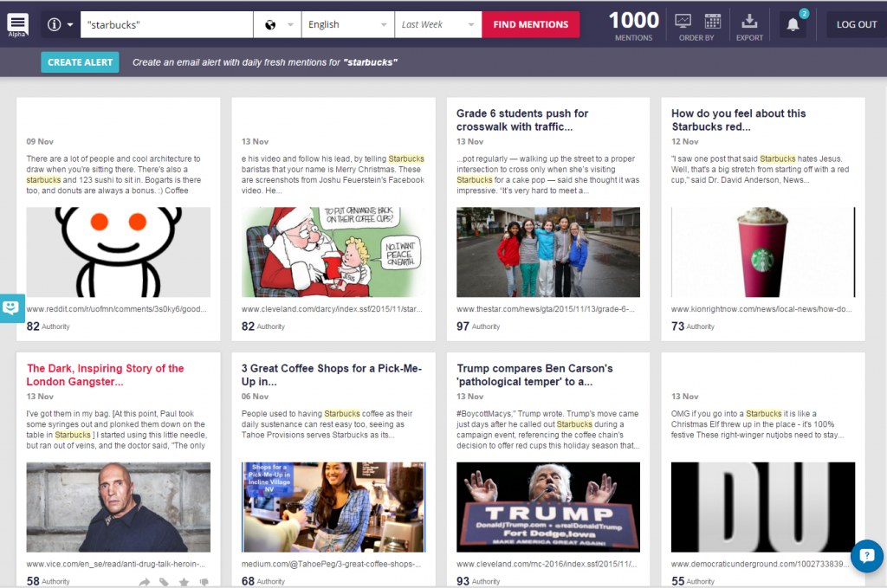The width and height of the screenshot is (887, 588).
Task: Focus the "starbucks" search field
Action: (x=167, y=25)
